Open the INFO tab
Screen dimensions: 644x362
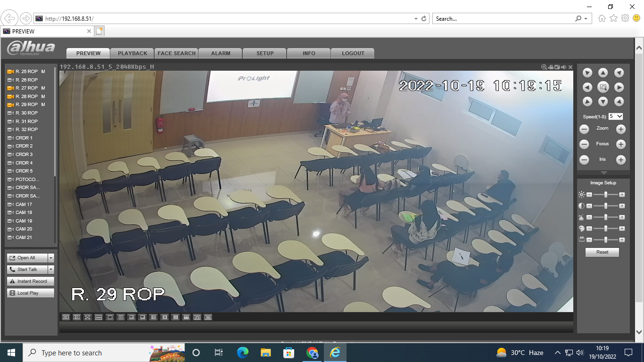[309, 53]
